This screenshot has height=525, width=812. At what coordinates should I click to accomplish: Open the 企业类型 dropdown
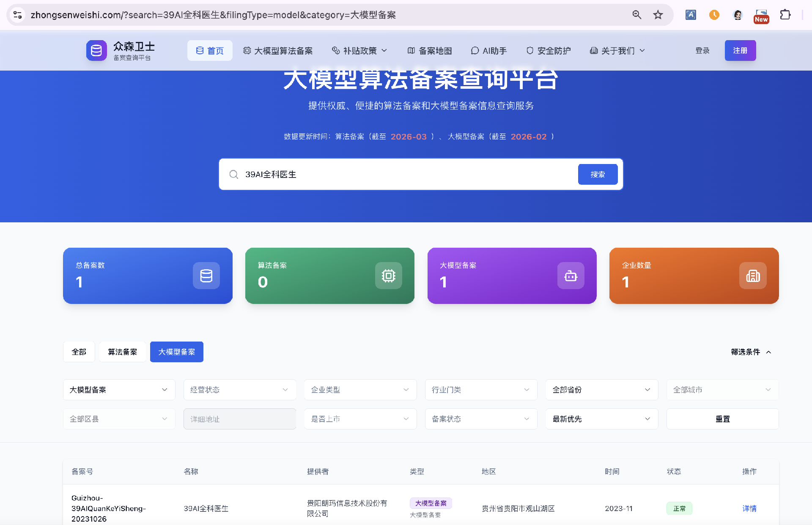coord(360,390)
